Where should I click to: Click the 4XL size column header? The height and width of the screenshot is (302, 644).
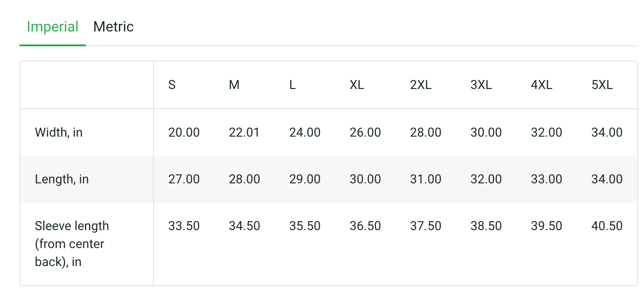pos(541,85)
